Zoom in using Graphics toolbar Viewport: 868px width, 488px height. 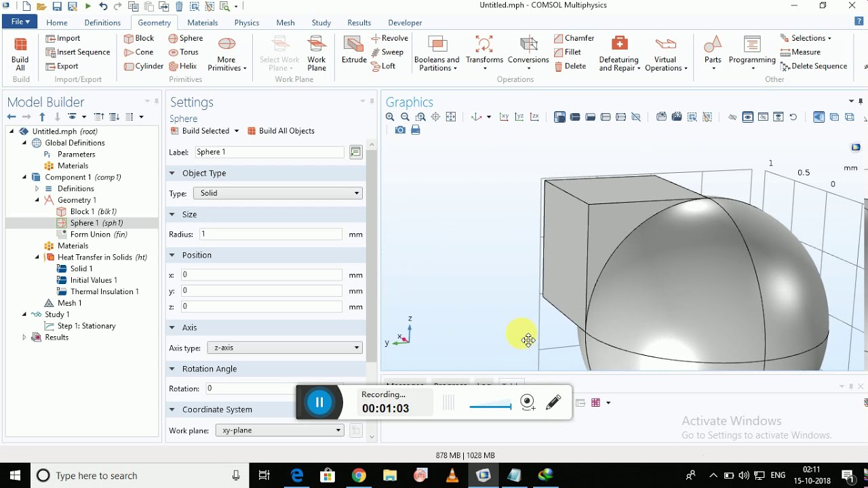(x=390, y=117)
